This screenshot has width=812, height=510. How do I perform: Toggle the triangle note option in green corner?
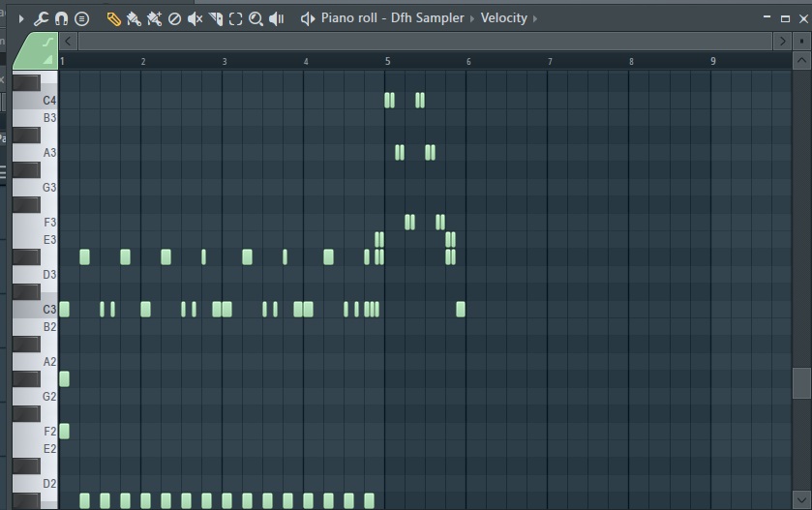(48, 60)
